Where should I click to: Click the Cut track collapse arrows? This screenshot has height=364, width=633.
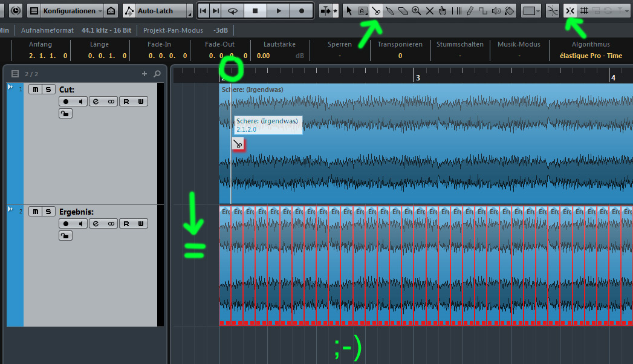point(10,86)
